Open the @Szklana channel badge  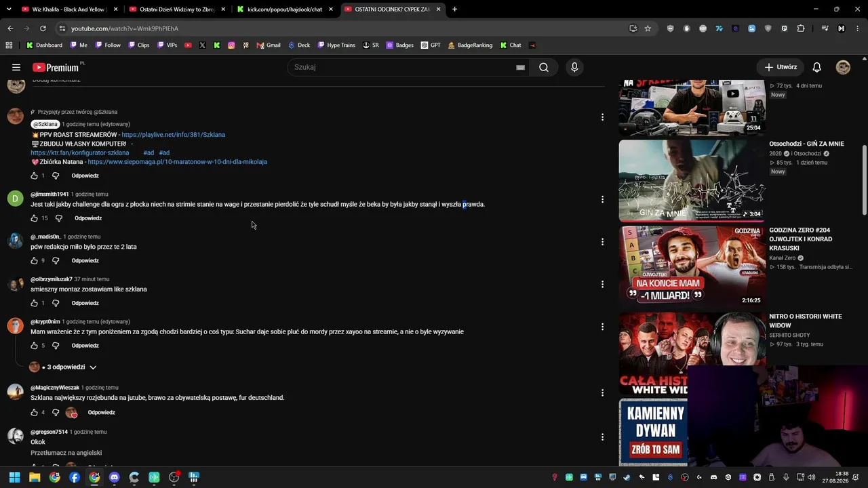[45, 124]
